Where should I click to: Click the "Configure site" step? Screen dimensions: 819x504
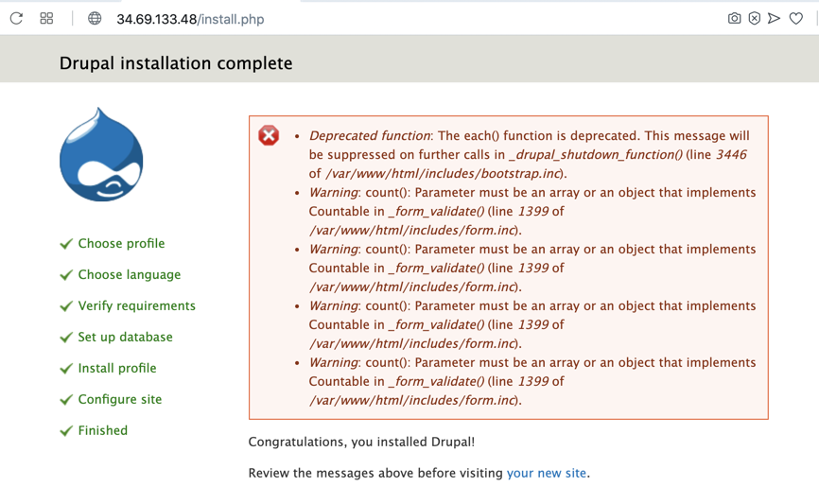click(120, 399)
